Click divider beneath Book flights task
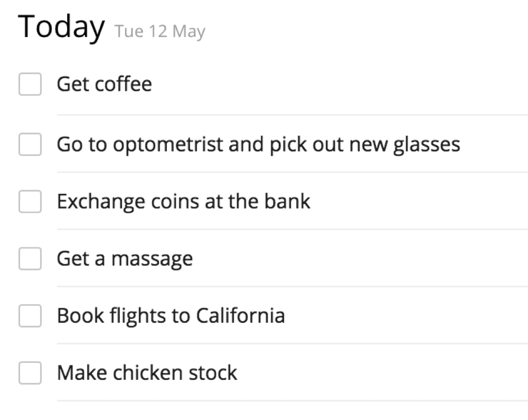The image size is (528, 420). [x=293, y=343]
